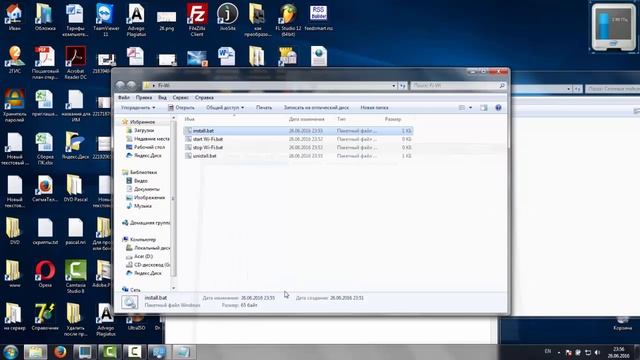Open the Правка menu
This screenshot has height=360, width=640.
(x=144, y=98)
